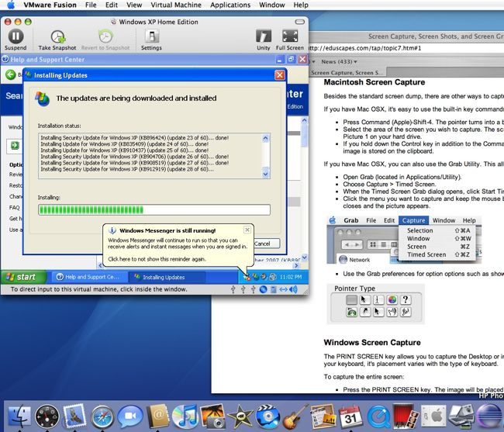Open the Virtual Machine menu
Screen dimensions: 504x432
point(175,5)
